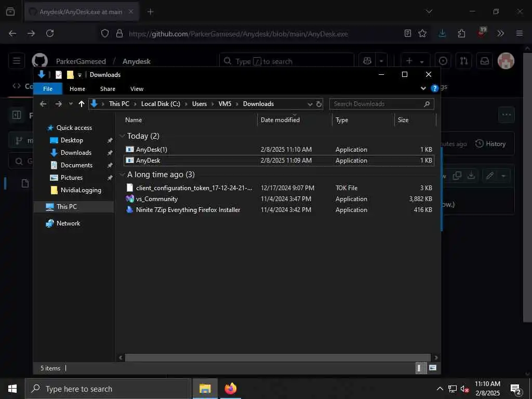Open Downloads in the navigation pane
This screenshot has width=532, height=399.
tap(76, 153)
